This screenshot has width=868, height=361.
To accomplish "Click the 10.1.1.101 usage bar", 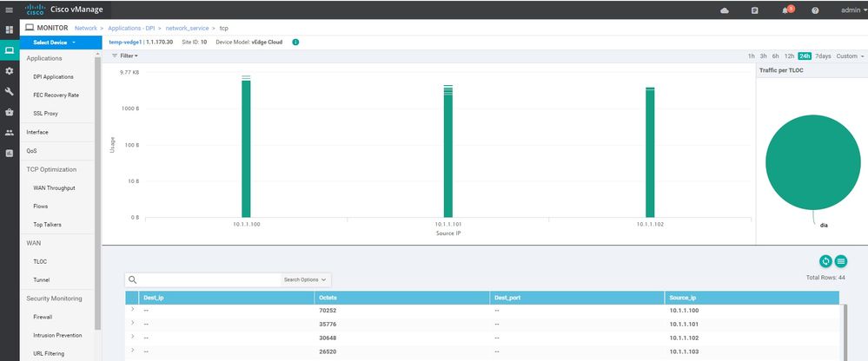I will click(x=447, y=152).
